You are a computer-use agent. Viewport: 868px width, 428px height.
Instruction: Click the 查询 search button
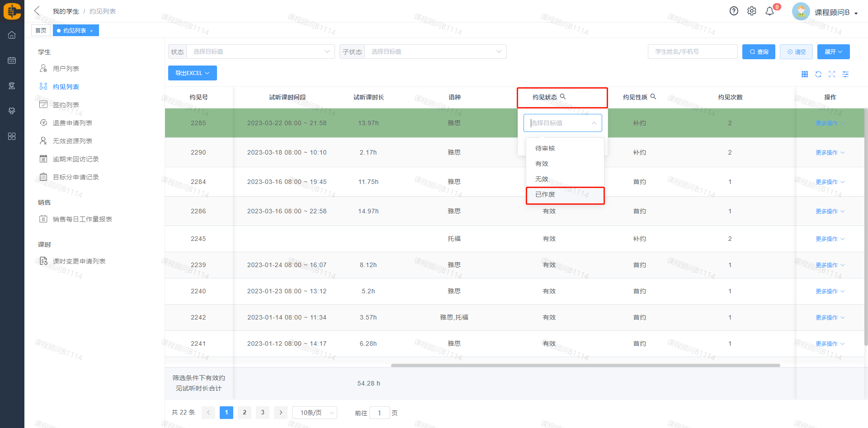click(x=759, y=52)
